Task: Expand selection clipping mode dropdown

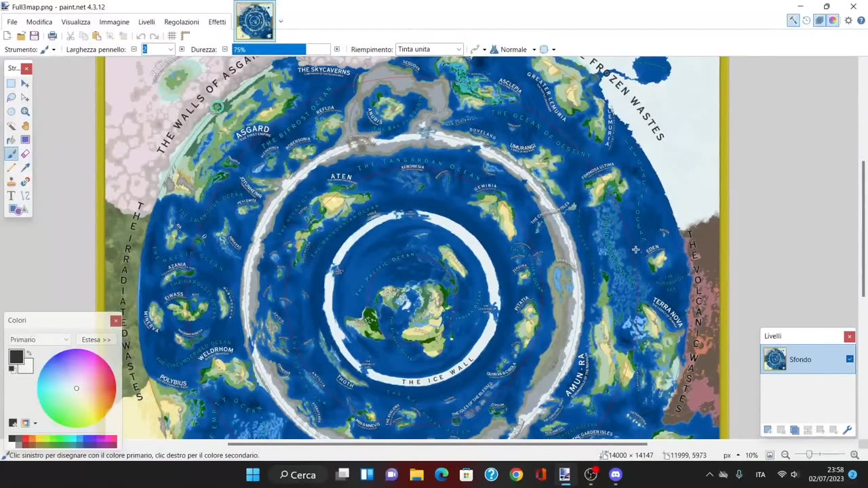Action: [x=548, y=49]
